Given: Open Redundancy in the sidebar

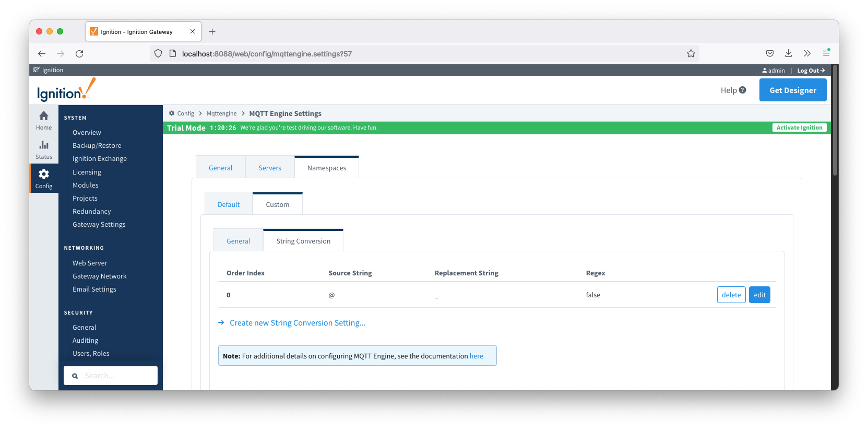Looking at the screenshot, I should pyautogui.click(x=92, y=211).
